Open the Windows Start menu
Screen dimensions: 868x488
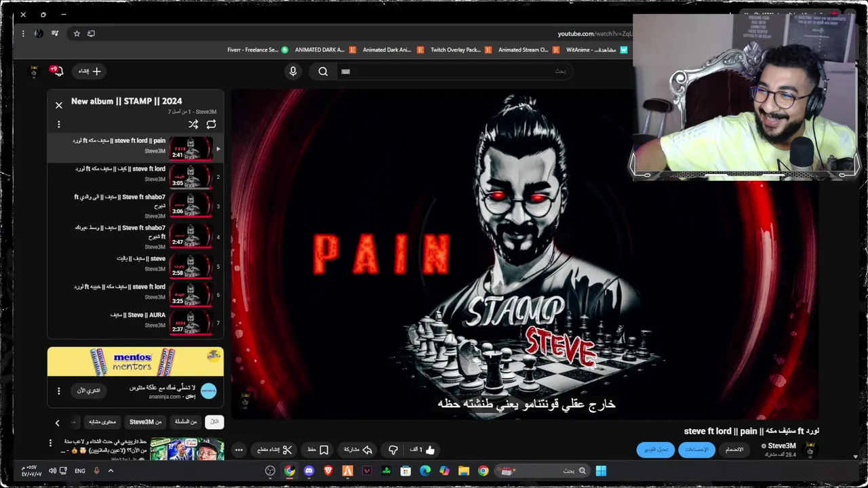coord(601,471)
